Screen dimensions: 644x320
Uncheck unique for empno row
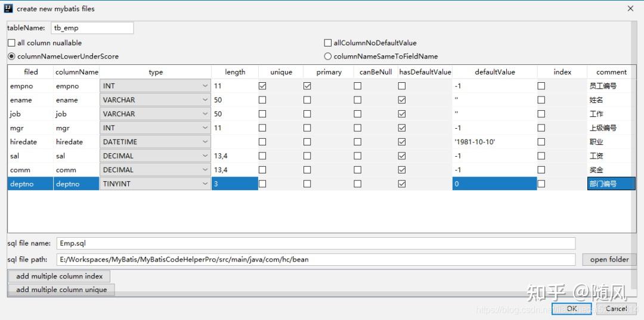pyautogui.click(x=262, y=86)
